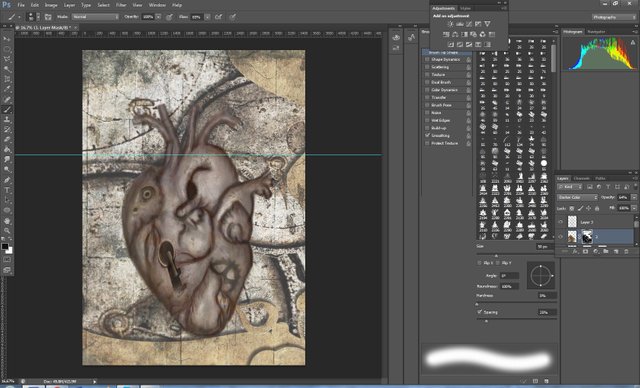Open the layer Fill dropdown arrow
This screenshot has height=388, width=640.
[x=633, y=208]
